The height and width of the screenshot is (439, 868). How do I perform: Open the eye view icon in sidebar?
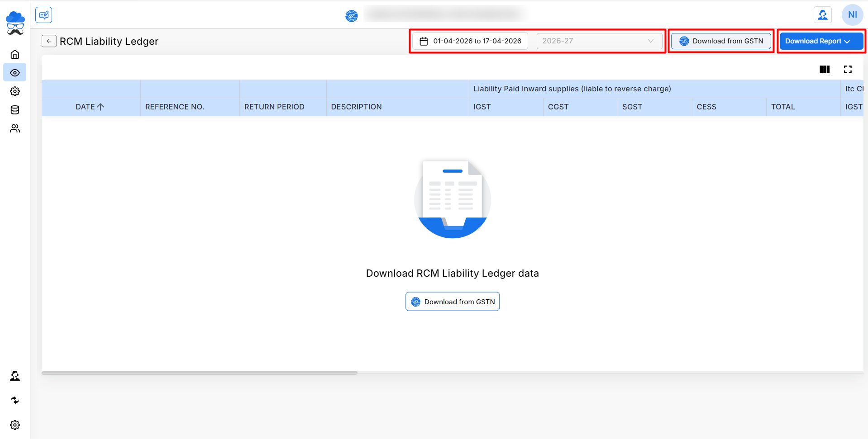[x=15, y=73]
